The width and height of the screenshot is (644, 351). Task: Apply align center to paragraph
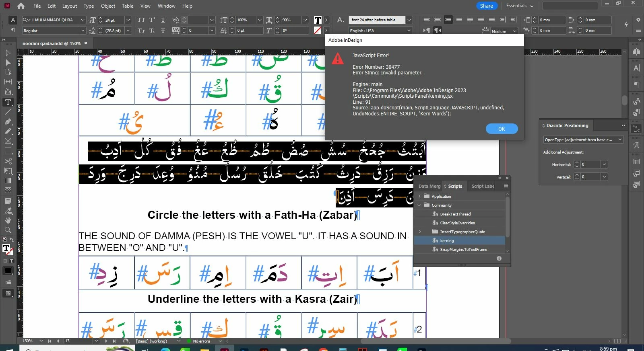[438, 20]
